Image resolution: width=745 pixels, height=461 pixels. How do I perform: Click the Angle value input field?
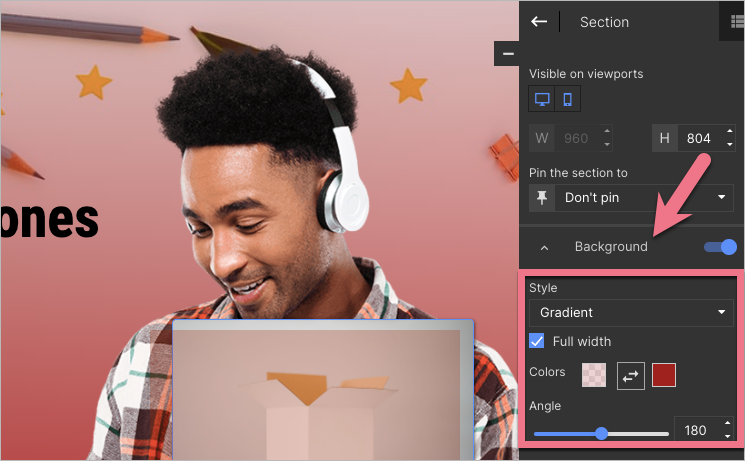tap(697, 431)
